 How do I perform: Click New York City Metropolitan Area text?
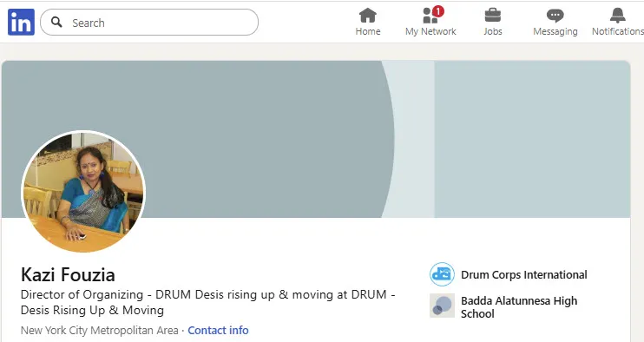[100, 330]
